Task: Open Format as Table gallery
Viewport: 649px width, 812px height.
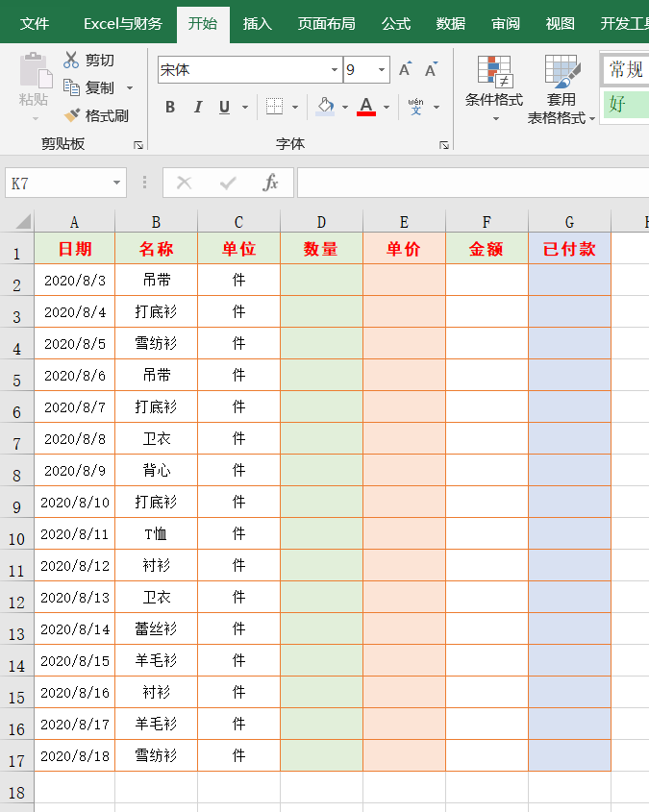Action: pos(561,89)
